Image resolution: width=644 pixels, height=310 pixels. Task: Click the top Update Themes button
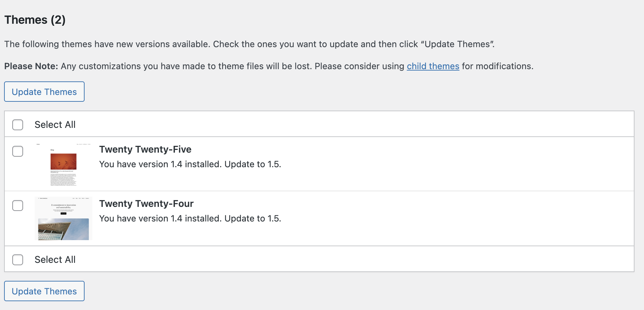coord(44,92)
